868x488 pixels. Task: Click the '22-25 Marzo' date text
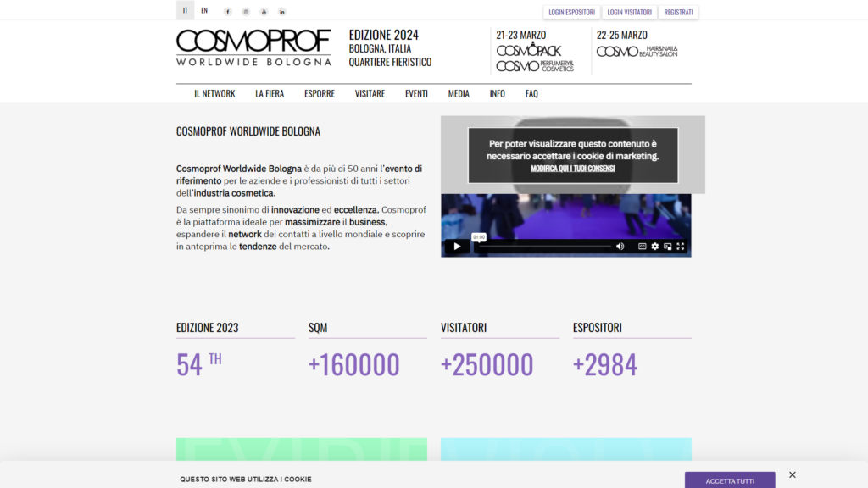click(x=621, y=35)
